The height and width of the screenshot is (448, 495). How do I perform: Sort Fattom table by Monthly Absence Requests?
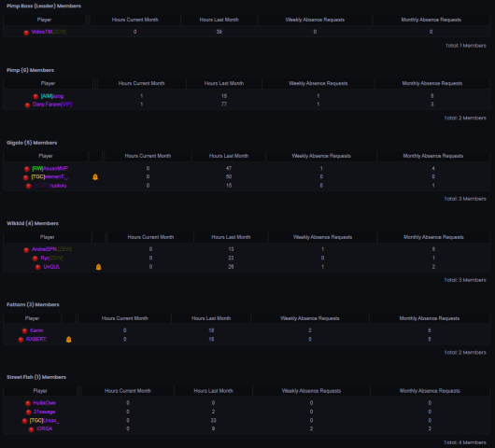pyautogui.click(x=430, y=318)
